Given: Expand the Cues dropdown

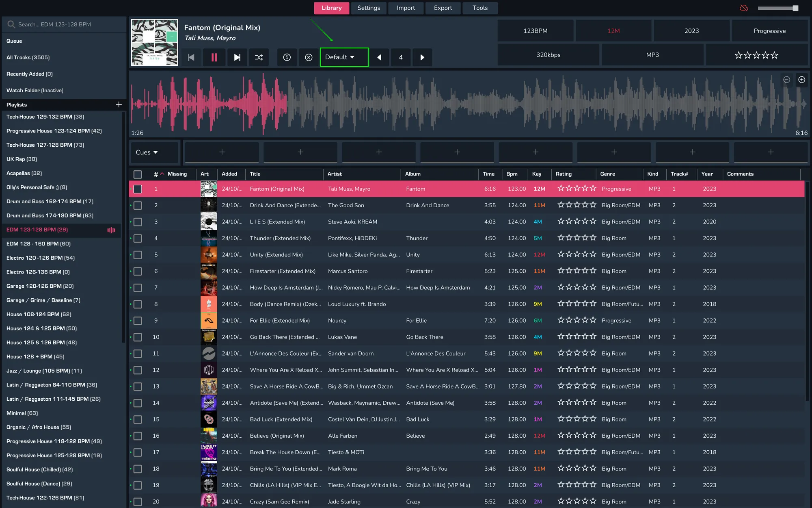Looking at the screenshot, I should (x=154, y=152).
